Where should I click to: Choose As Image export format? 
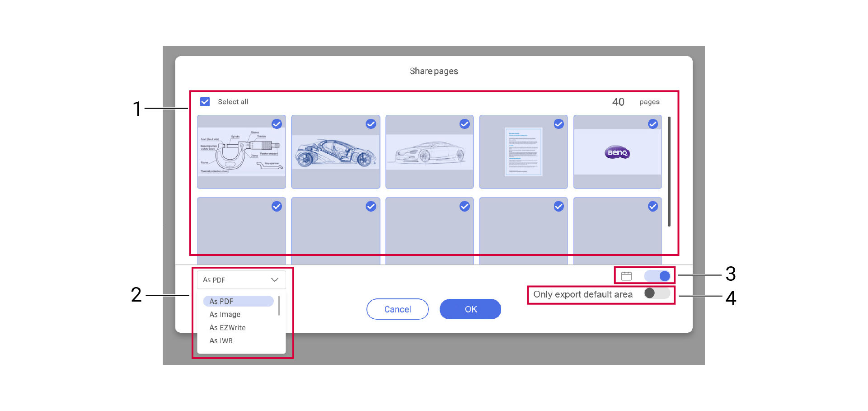pyautogui.click(x=225, y=314)
